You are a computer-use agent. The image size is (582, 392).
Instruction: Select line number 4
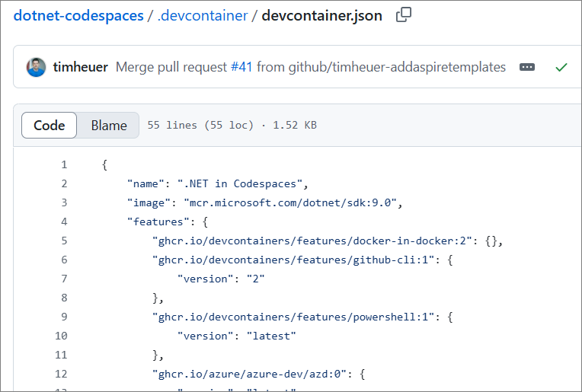coord(64,221)
